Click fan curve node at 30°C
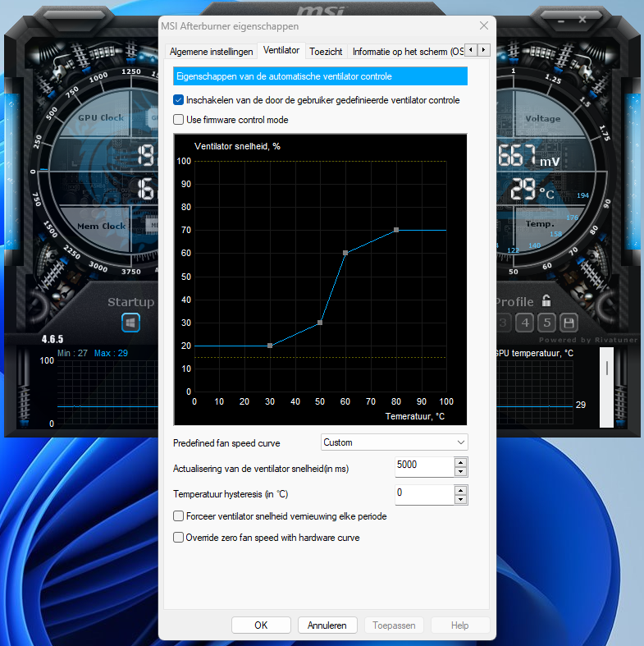 pos(270,346)
